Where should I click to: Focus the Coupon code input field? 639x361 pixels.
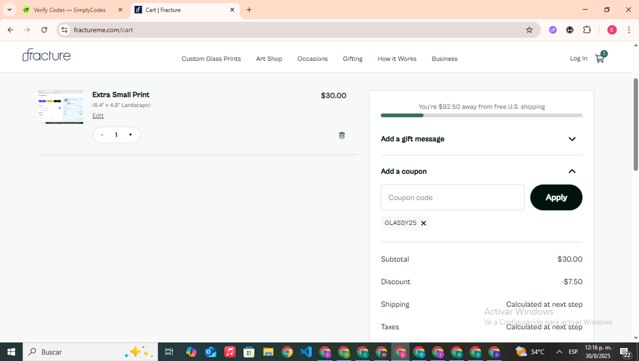coord(452,198)
